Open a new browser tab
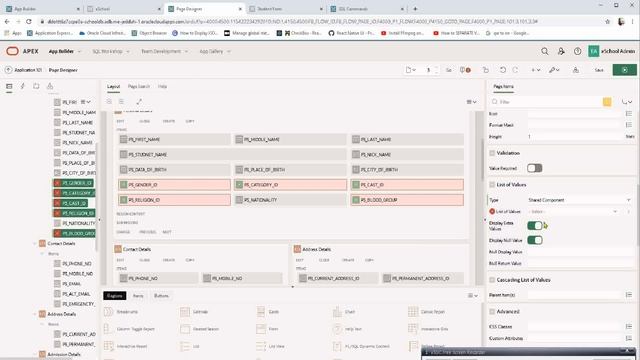 tap(415, 9)
